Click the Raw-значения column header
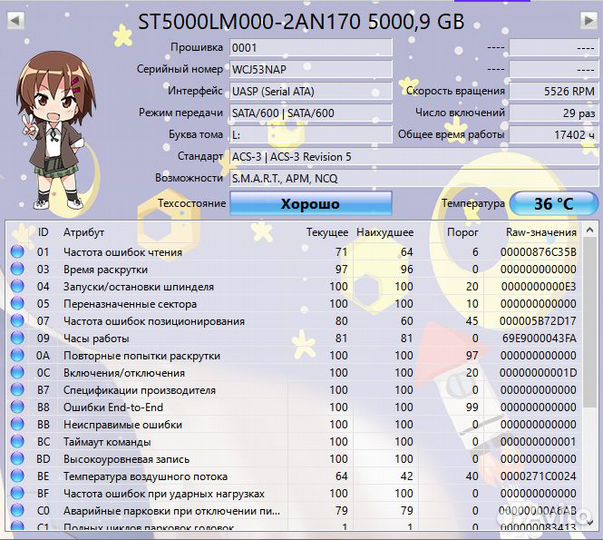The image size is (603, 540). [541, 233]
